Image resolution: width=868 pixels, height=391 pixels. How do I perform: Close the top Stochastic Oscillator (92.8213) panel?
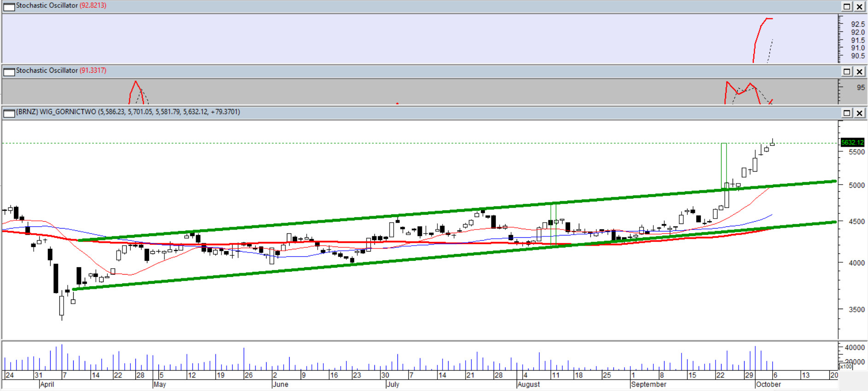point(859,6)
